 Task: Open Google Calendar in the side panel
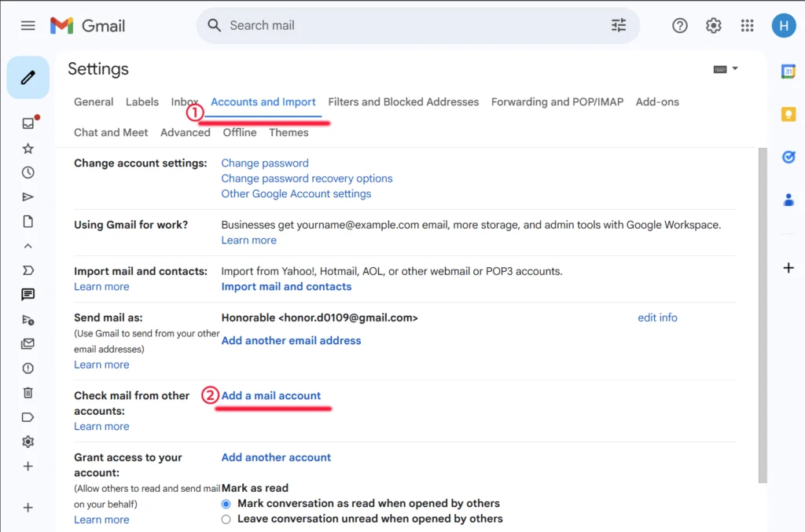coord(788,71)
